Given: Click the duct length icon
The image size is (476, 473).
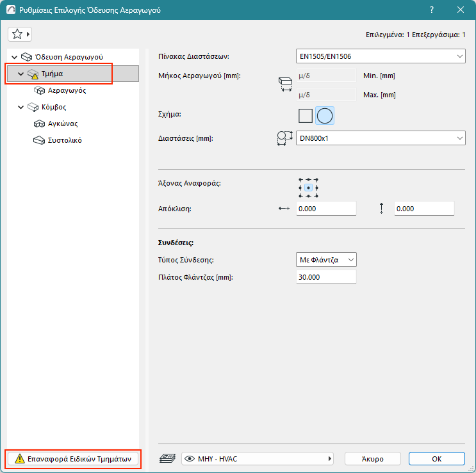Looking at the screenshot, I should 285,84.
